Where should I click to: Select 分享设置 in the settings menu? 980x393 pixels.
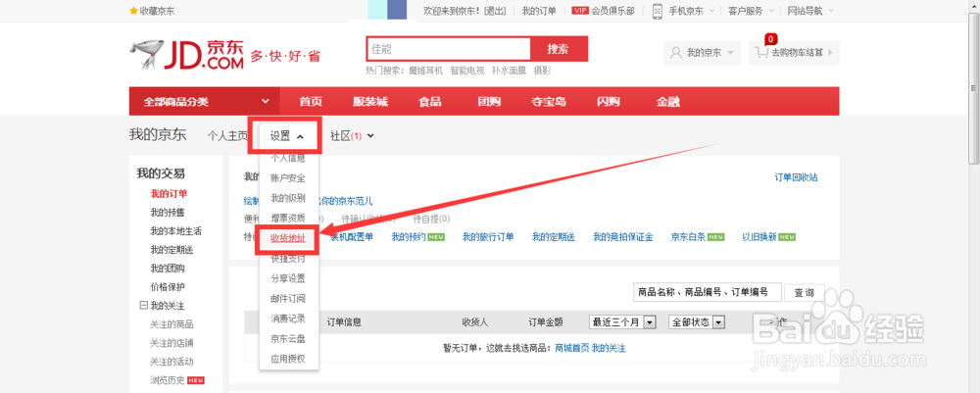287,278
